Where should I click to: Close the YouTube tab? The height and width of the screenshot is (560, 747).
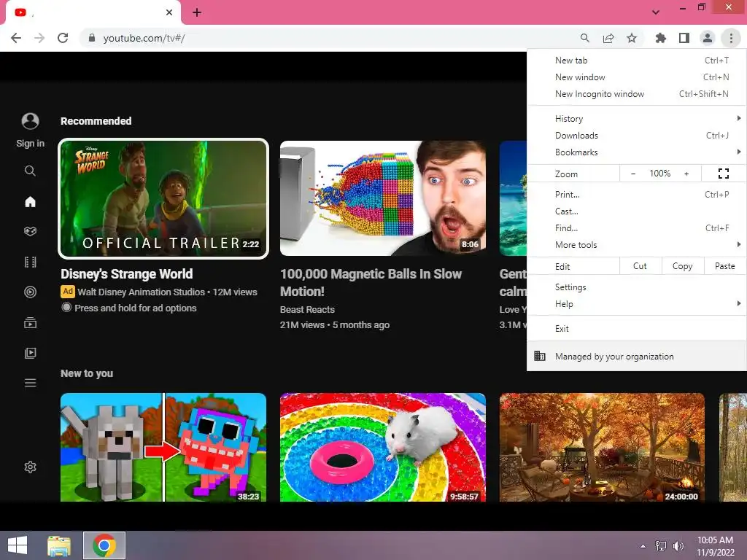point(169,12)
